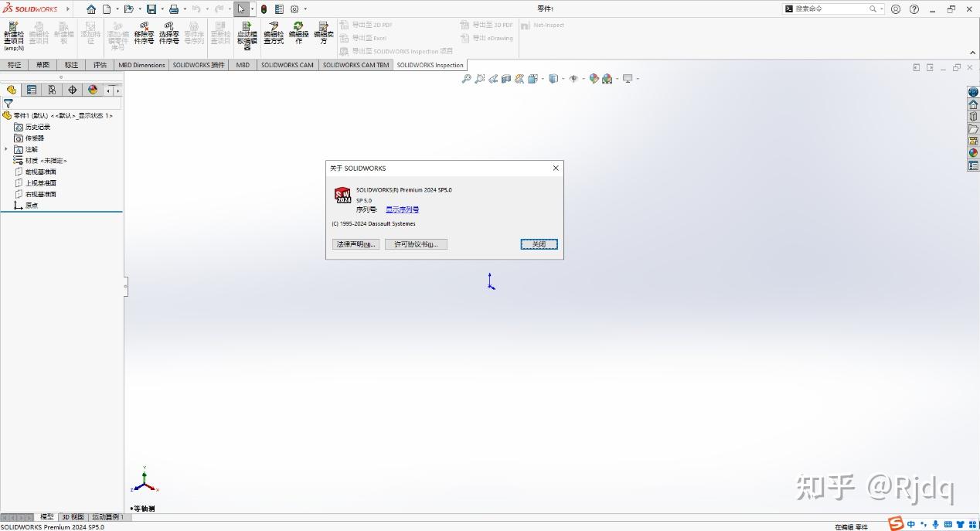Viewport: 980px width, 531px height.
Task: Switch to the DisplayManager panel
Action: (93, 90)
